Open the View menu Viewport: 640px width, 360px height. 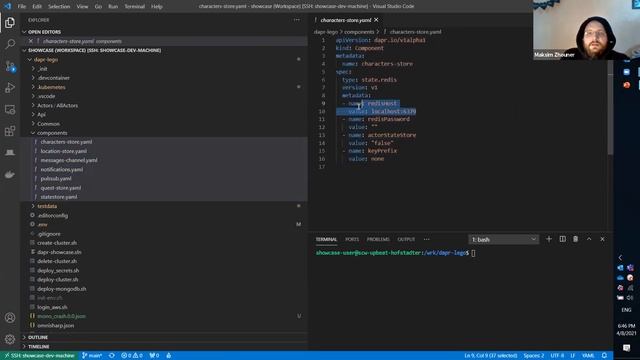[x=82, y=7]
